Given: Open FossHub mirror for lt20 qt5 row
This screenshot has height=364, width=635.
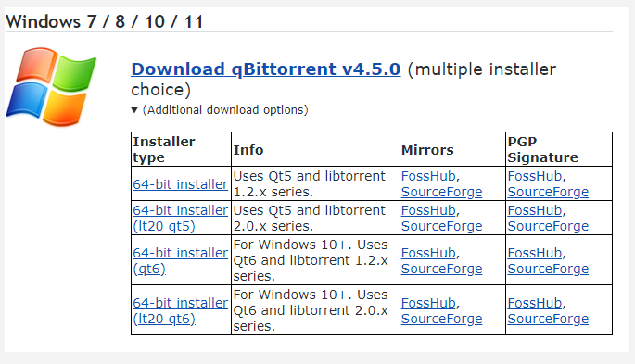Looking at the screenshot, I should point(428,210).
